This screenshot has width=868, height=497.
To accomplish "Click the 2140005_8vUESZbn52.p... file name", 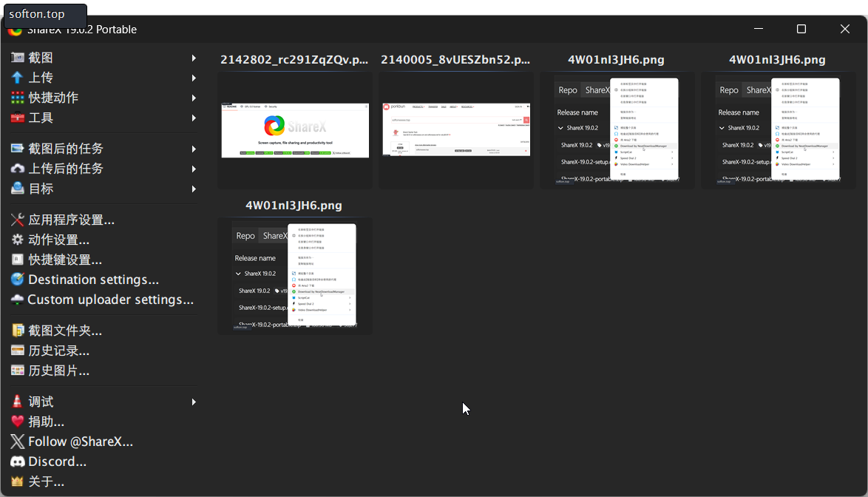I will tap(455, 60).
